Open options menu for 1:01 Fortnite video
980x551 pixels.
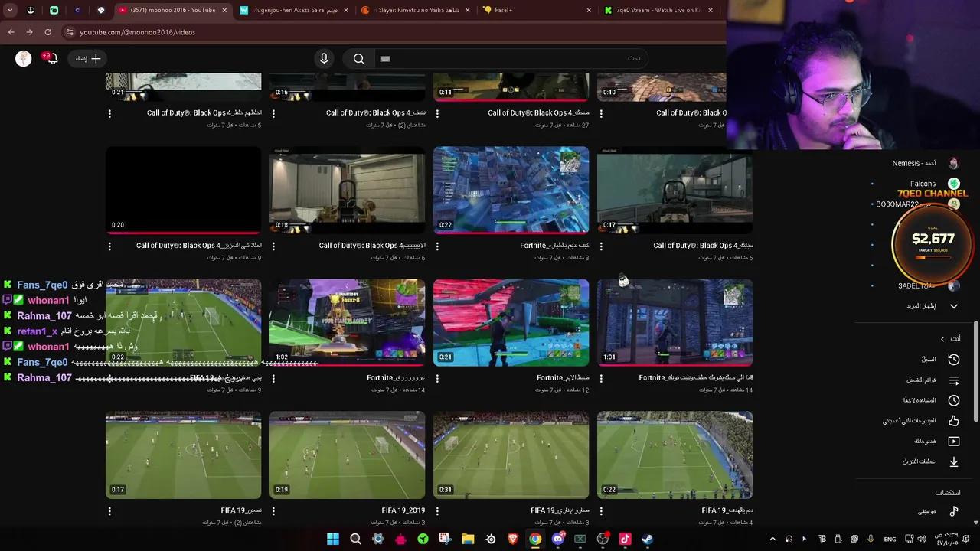pos(601,379)
